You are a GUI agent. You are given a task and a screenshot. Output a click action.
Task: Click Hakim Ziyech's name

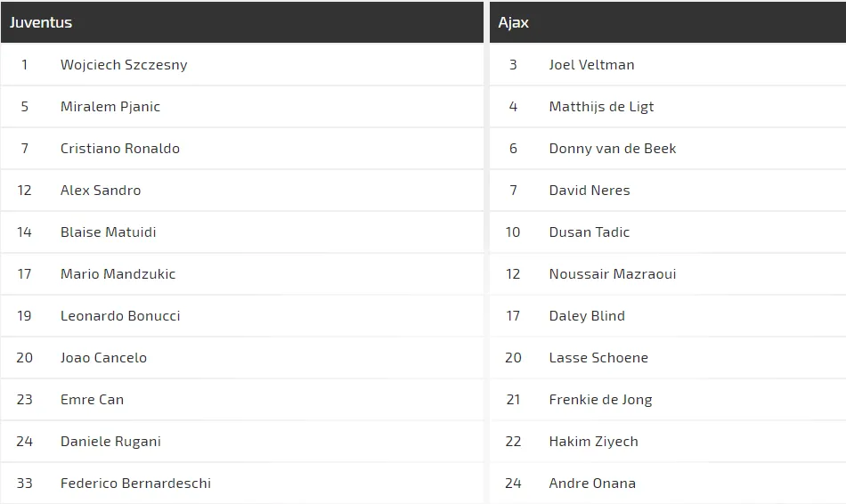(x=593, y=442)
